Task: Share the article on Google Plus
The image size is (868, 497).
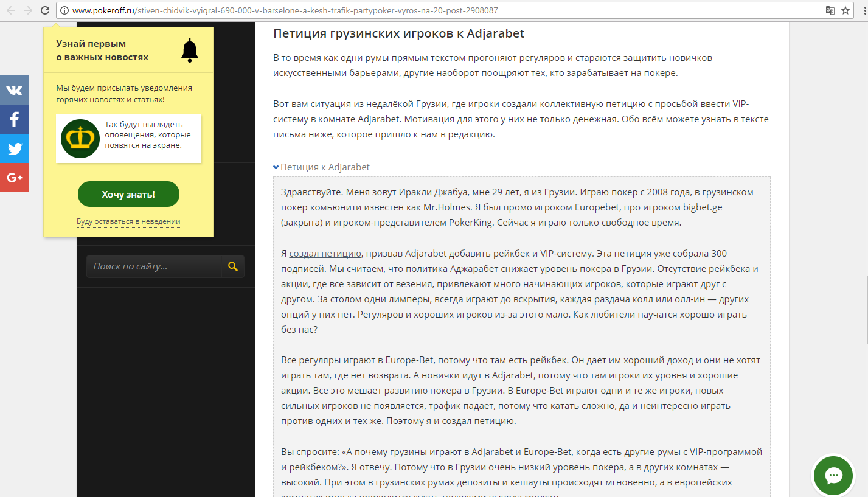Action: (x=15, y=178)
